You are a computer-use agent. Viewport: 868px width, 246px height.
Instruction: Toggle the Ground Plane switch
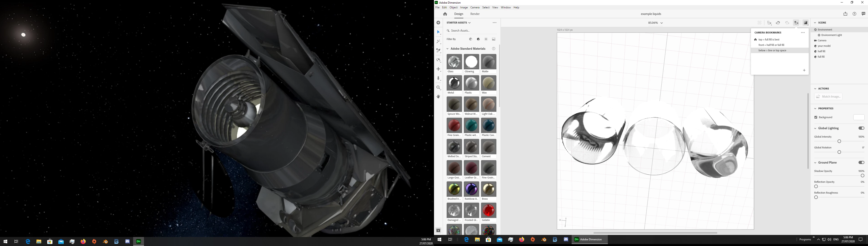(861, 163)
